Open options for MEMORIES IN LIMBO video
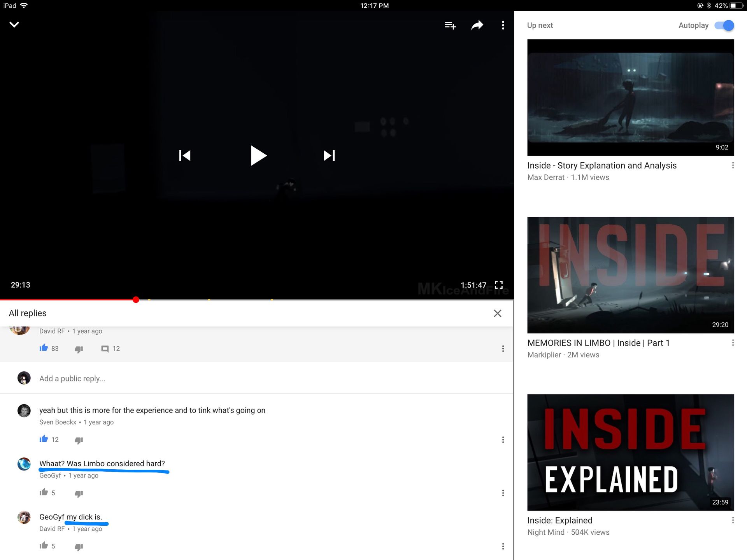Image resolution: width=747 pixels, height=560 pixels. click(x=733, y=343)
